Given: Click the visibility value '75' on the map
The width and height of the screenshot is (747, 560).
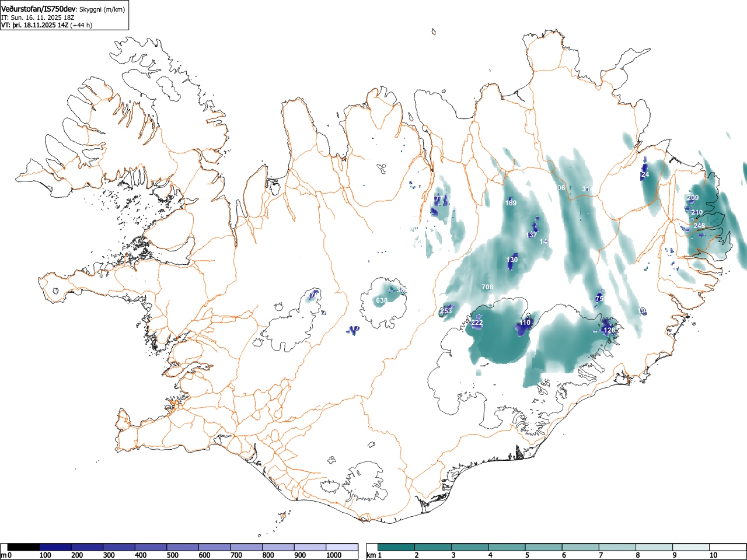Looking at the screenshot, I should [x=599, y=299].
